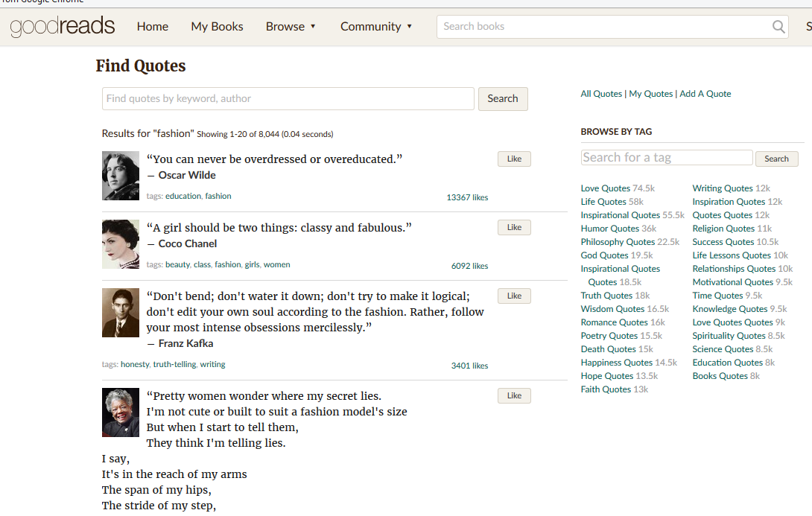Browse Humor Quotes tag
Viewport: 812px width, 516px height.
[610, 229]
